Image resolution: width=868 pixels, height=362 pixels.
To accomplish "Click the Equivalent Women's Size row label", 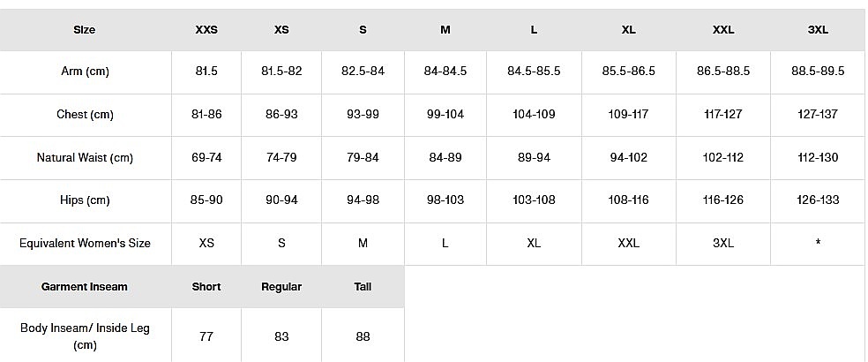I will pyautogui.click(x=85, y=244).
